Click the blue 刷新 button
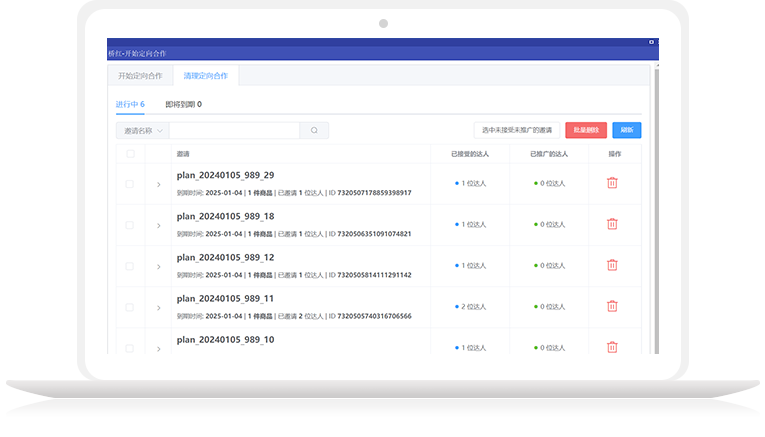The width and height of the screenshot is (765, 437). point(626,130)
